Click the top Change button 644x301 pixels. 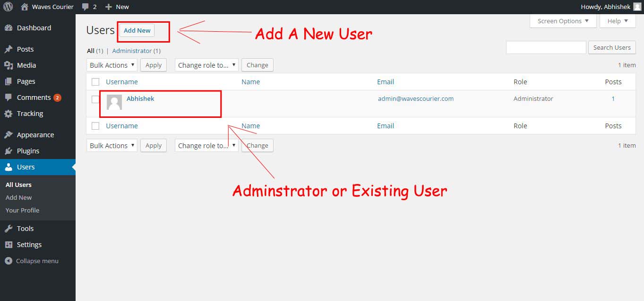coord(258,65)
